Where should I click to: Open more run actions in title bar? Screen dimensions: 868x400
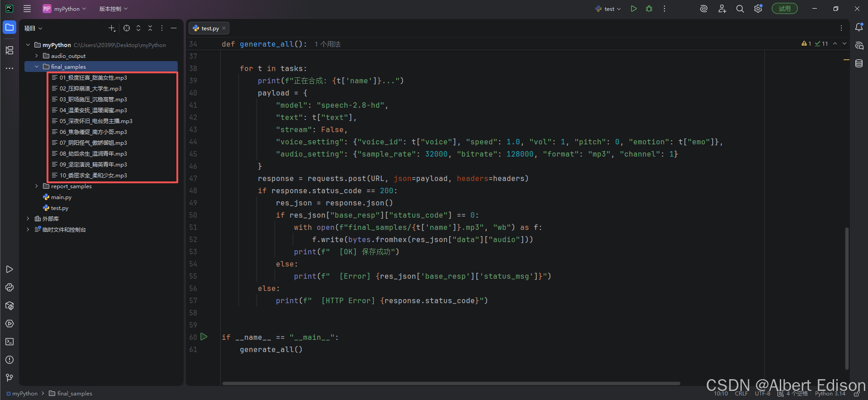664,9
